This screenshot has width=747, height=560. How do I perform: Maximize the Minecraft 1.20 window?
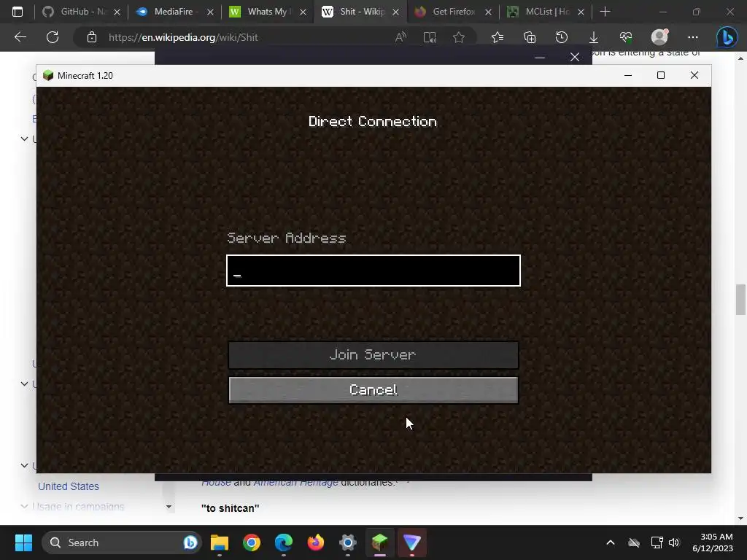click(x=661, y=75)
